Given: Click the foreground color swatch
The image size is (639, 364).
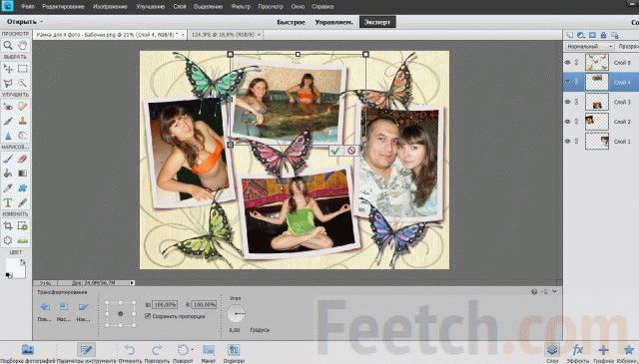Looking at the screenshot, I should pyautogui.click(x=15, y=267).
